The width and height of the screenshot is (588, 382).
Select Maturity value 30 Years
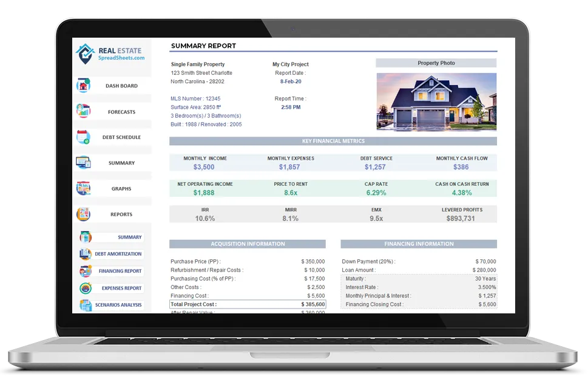point(485,279)
